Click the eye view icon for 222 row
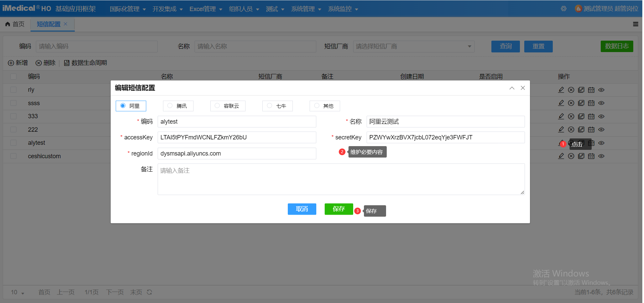The width and height of the screenshot is (644, 303). (601, 130)
